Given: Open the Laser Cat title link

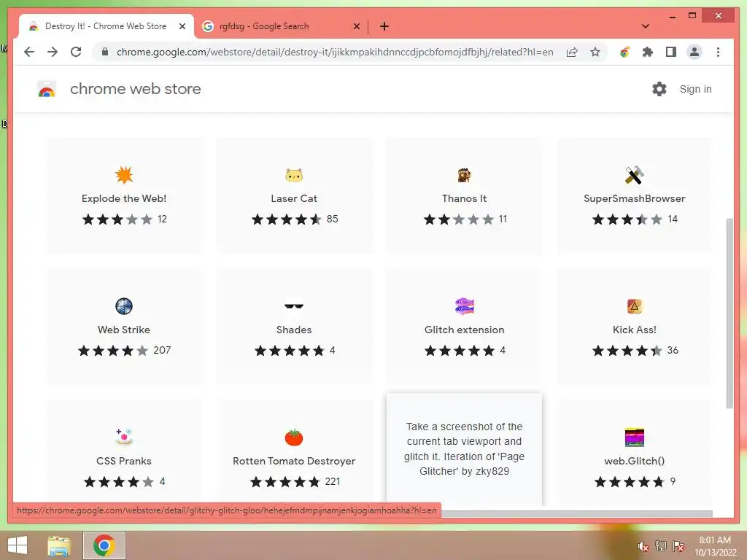Looking at the screenshot, I should (294, 198).
